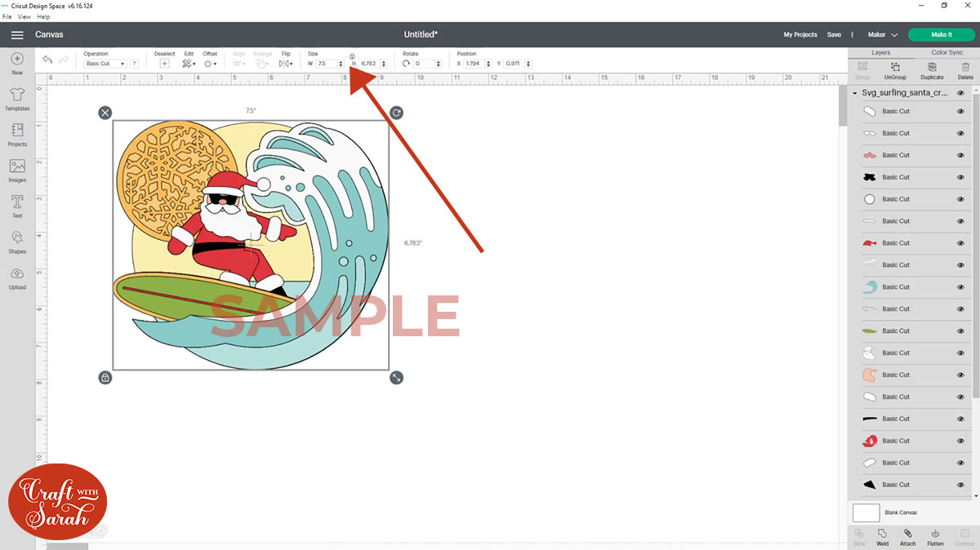Click the height stepper arrows
Image resolution: width=980 pixels, height=550 pixels.
point(385,64)
